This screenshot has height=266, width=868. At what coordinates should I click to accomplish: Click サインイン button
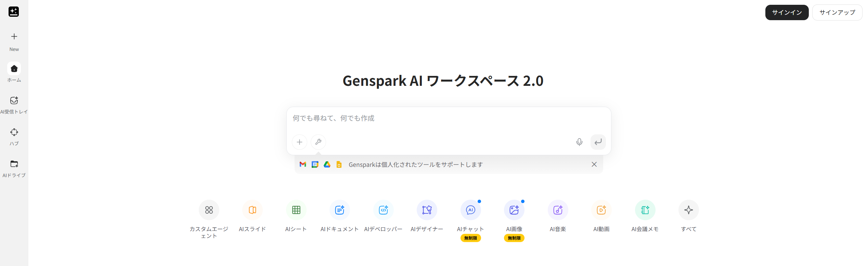[787, 13]
